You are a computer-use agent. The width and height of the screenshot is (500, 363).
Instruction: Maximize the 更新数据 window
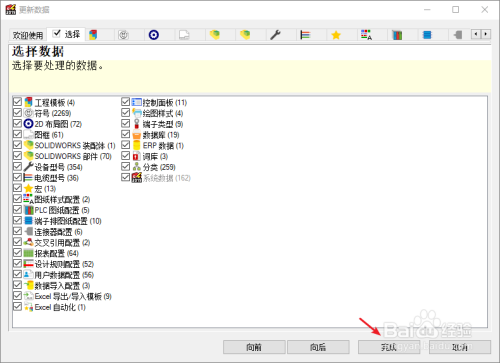(456, 10)
